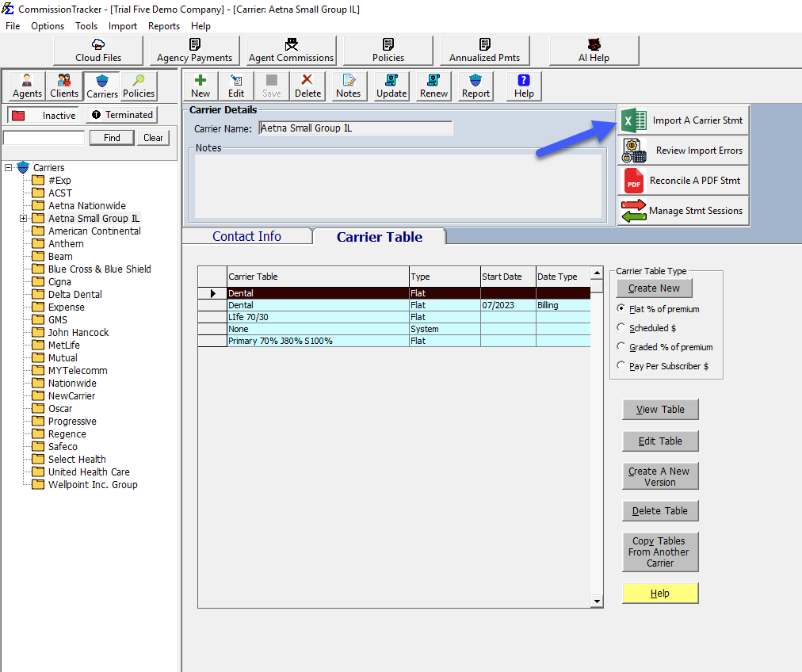Image resolution: width=802 pixels, height=672 pixels.
Task: Switch to the Agents sidebar panel icon
Action: pos(26,86)
